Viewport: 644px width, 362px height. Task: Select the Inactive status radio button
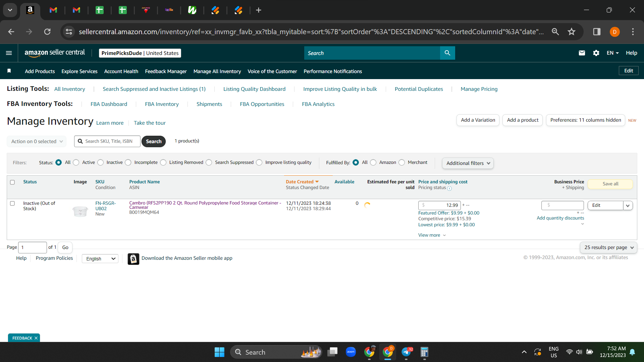[100, 163]
